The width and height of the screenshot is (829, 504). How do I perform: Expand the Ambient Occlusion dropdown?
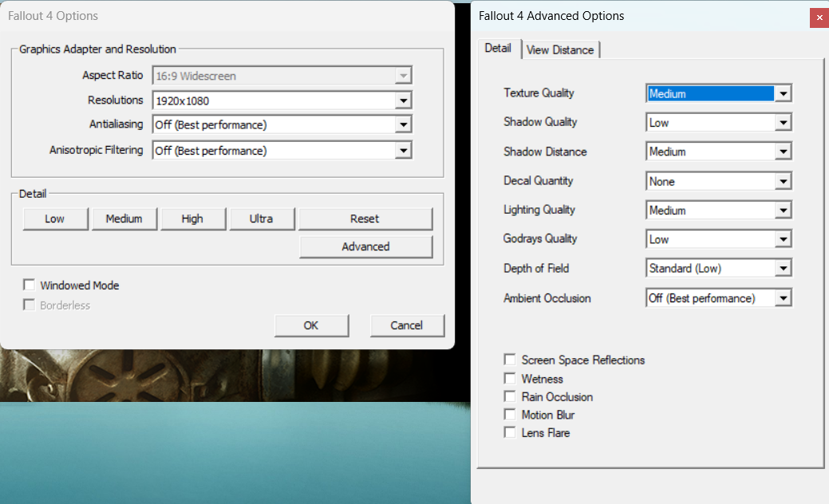point(719,298)
